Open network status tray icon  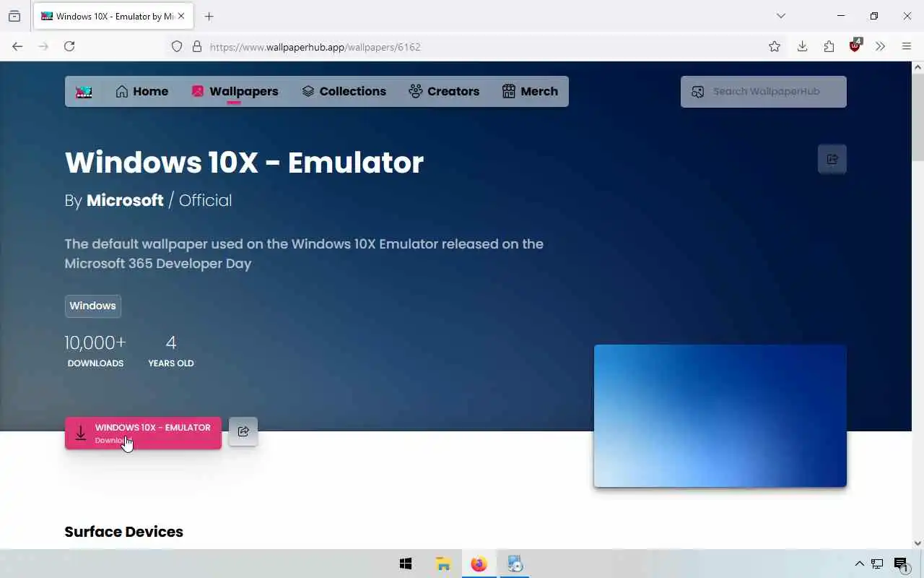[877, 564]
